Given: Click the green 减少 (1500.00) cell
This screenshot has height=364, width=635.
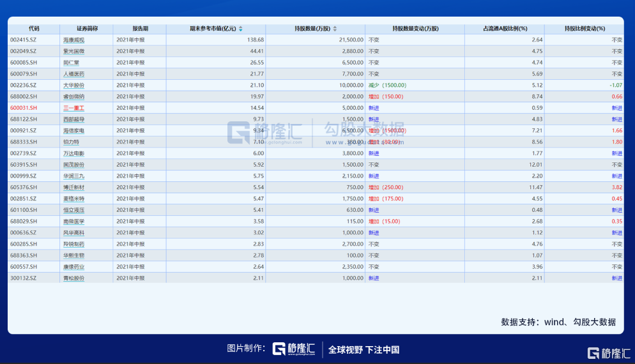Looking at the screenshot, I should [x=388, y=86].
